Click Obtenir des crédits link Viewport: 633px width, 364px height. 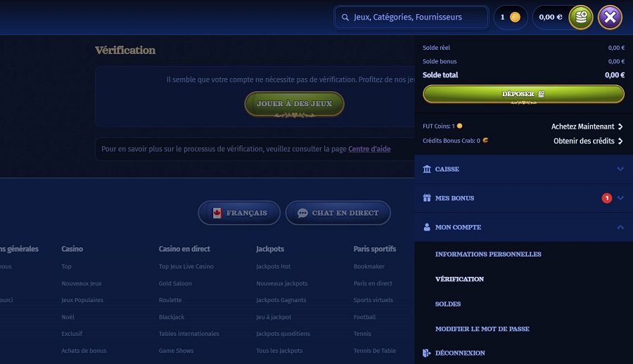pyautogui.click(x=584, y=141)
